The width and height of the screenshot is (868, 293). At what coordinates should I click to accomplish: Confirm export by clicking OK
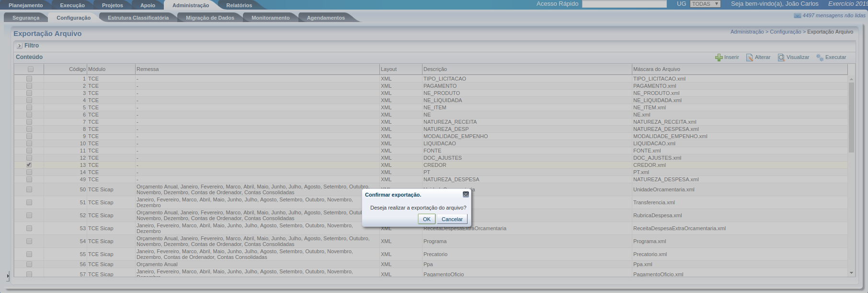[426, 219]
